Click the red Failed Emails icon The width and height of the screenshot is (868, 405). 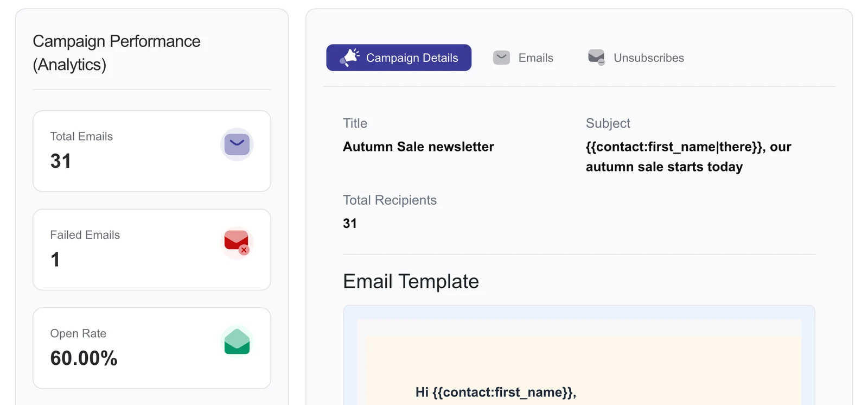pyautogui.click(x=237, y=243)
